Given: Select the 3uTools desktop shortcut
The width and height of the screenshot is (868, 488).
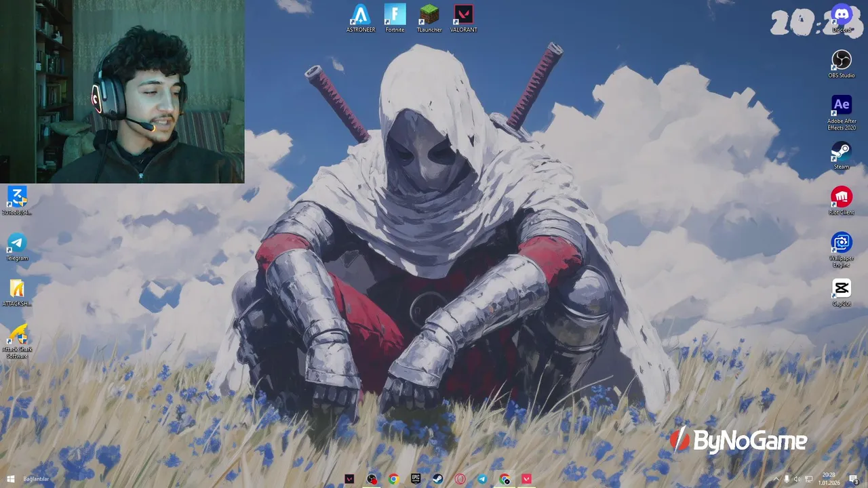Looking at the screenshot, I should [17, 201].
